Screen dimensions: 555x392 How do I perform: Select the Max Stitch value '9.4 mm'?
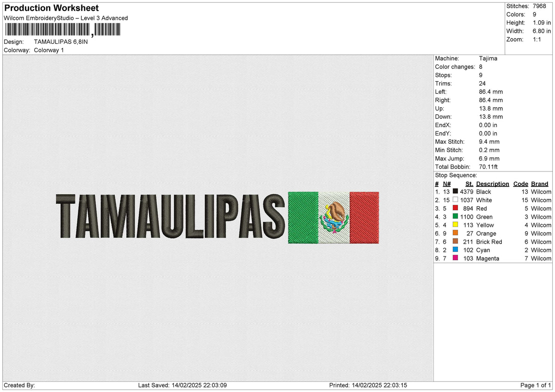click(x=489, y=142)
